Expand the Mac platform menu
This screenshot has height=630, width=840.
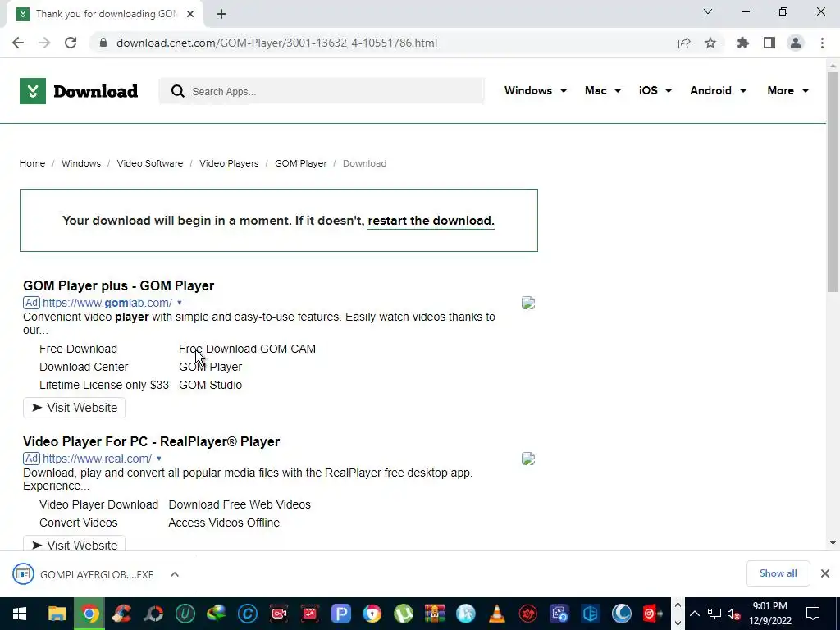coord(603,90)
